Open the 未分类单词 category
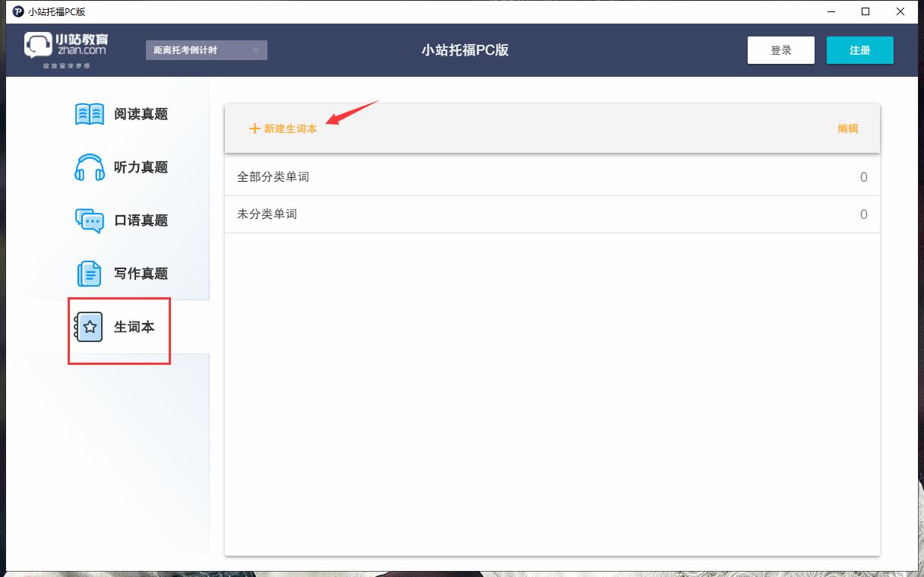This screenshot has width=924, height=577. click(267, 214)
